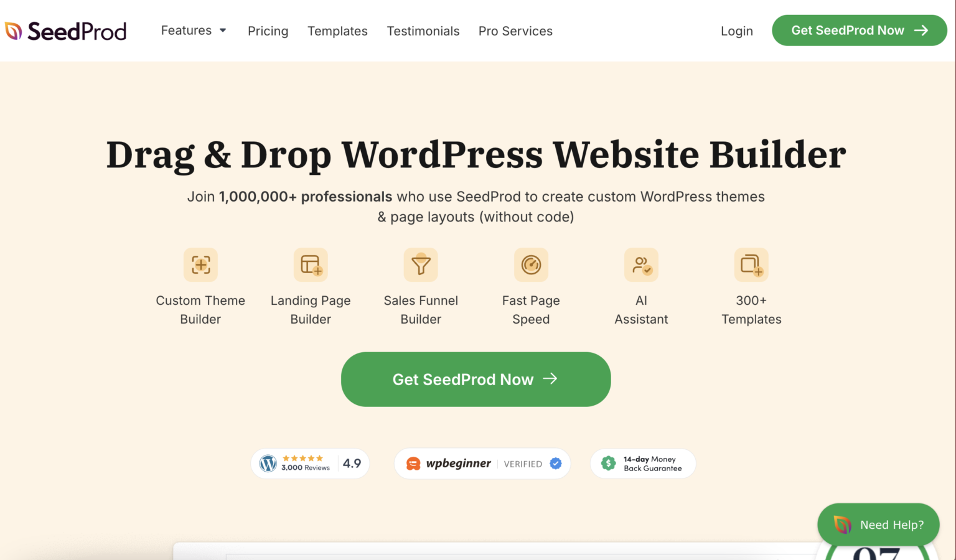Click the WordPress 3,000 Reviews badge
Viewport: 956px width, 560px height.
pyautogui.click(x=310, y=464)
